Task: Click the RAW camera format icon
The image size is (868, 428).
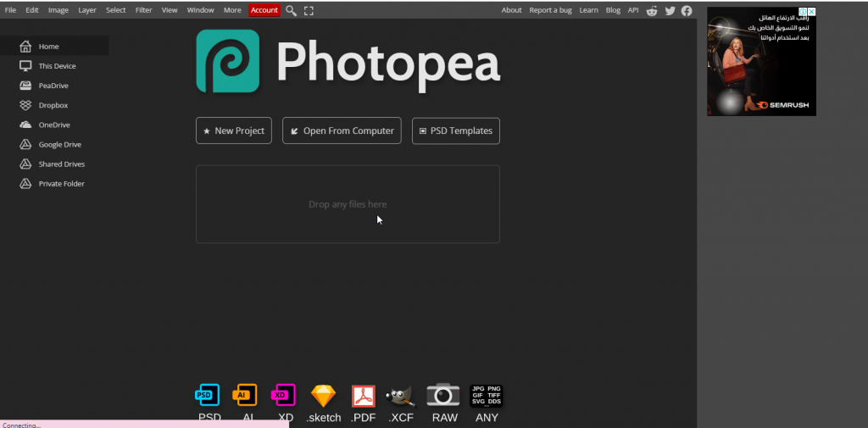Action: [443, 395]
